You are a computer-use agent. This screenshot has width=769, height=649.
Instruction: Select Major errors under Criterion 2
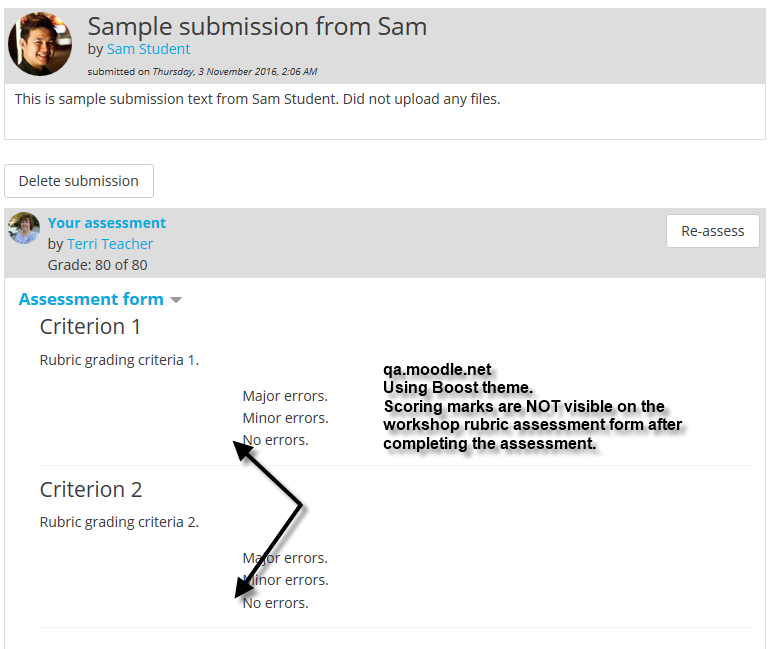point(285,558)
